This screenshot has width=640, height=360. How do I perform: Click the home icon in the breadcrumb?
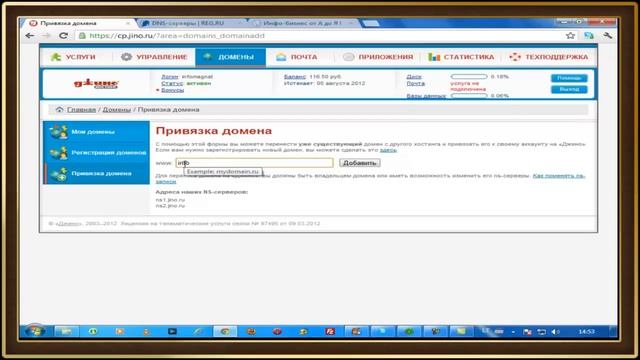point(60,109)
